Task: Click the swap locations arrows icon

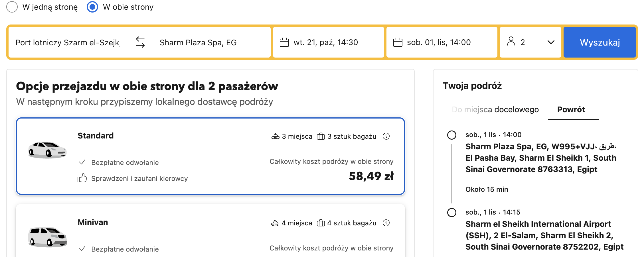Action: point(140,42)
